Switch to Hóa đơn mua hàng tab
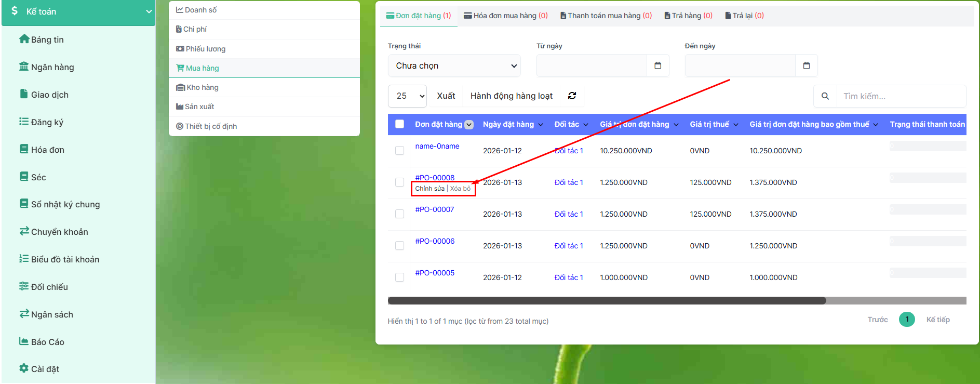 coord(505,16)
